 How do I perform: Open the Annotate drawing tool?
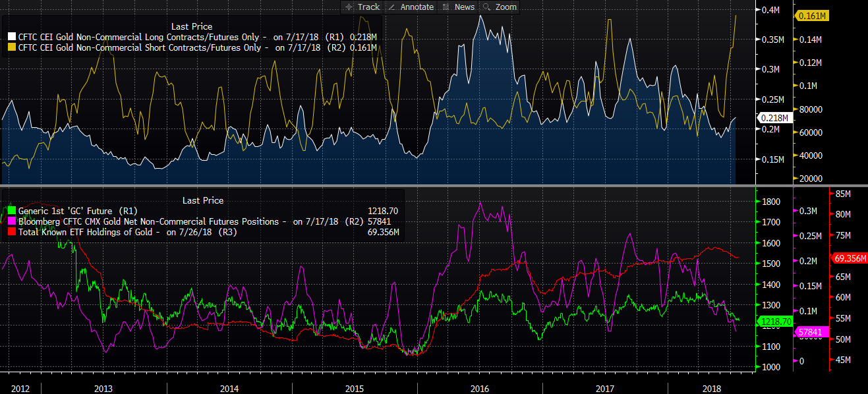click(x=411, y=7)
